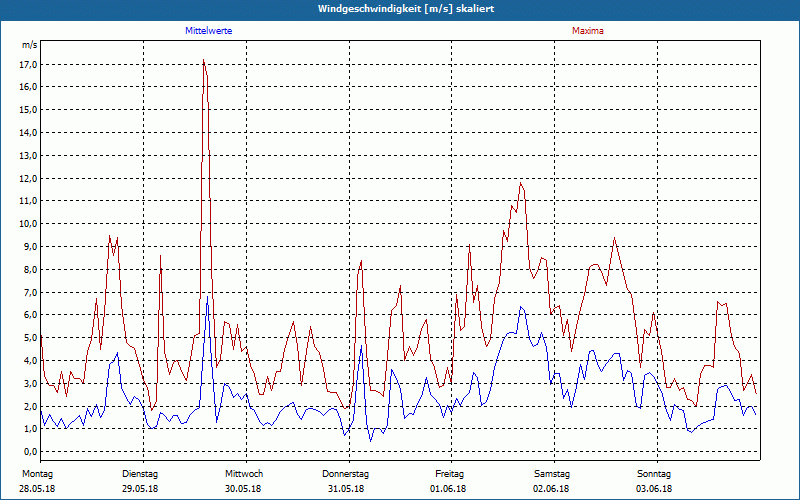Click the 17 m/s red peak on Dienstag
Screen dimensions: 800x500
(x=204, y=60)
